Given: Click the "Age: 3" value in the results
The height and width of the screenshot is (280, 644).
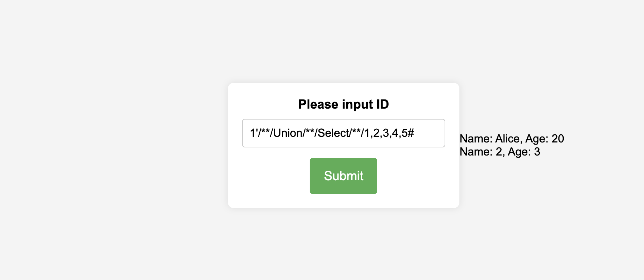Looking at the screenshot, I should [524, 152].
